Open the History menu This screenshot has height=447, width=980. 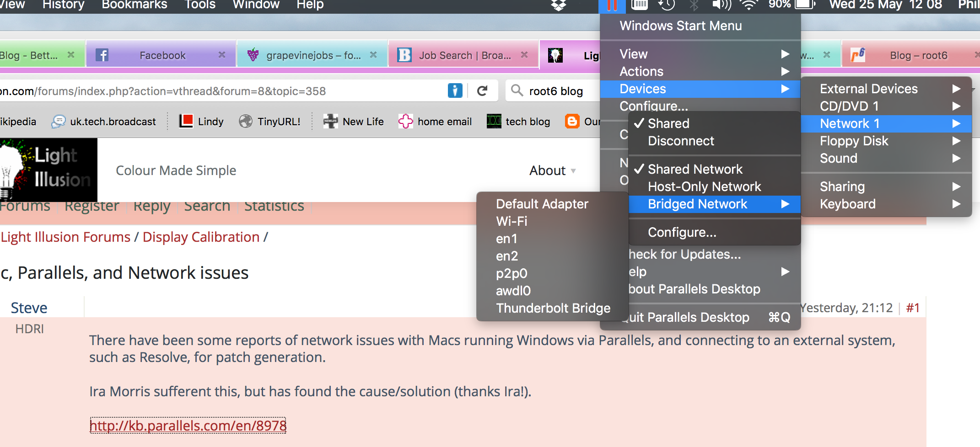click(x=63, y=5)
